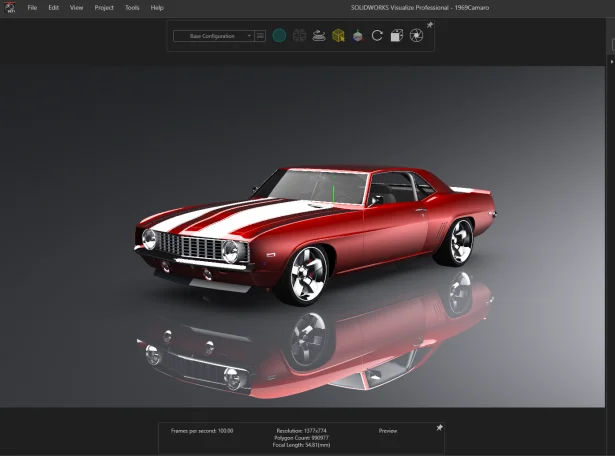Open the Tools menu
615x456 pixels.
click(132, 7)
